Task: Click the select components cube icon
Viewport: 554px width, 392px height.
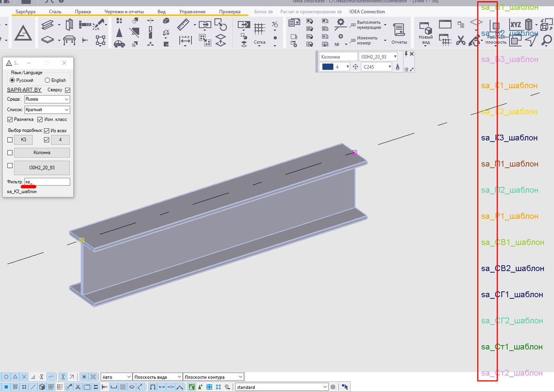Action: 42,387
